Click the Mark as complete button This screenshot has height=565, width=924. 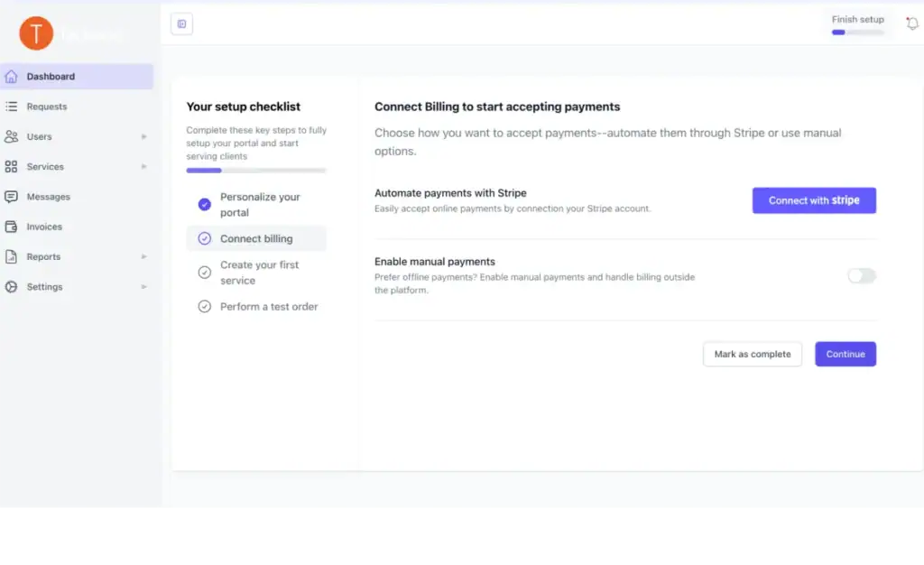tap(752, 354)
